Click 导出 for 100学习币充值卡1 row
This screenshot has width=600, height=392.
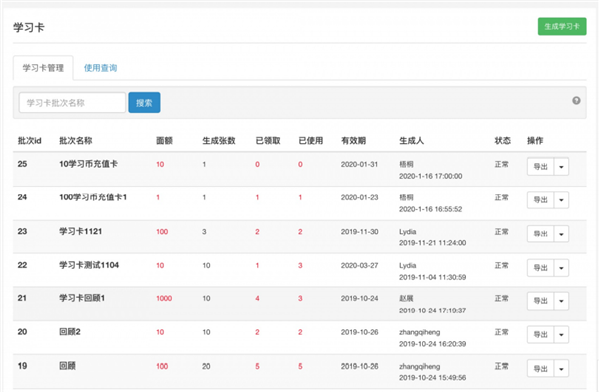pos(540,200)
